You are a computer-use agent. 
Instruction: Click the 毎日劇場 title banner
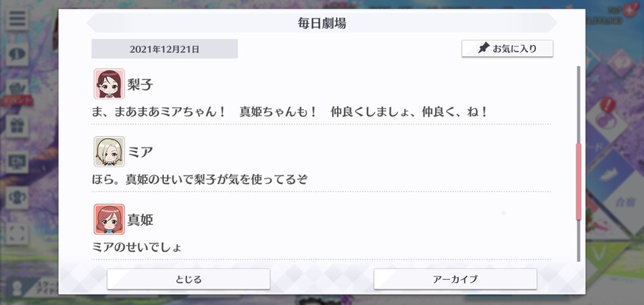[322, 23]
